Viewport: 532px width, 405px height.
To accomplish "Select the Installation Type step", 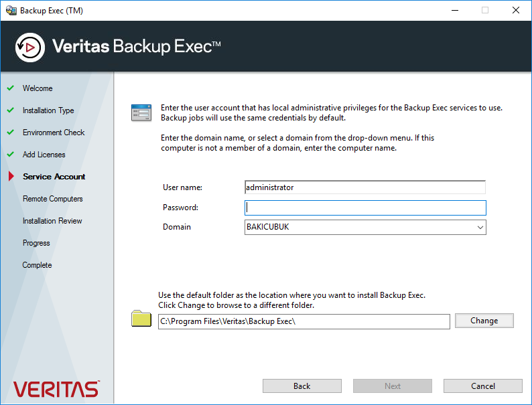I will [x=48, y=110].
